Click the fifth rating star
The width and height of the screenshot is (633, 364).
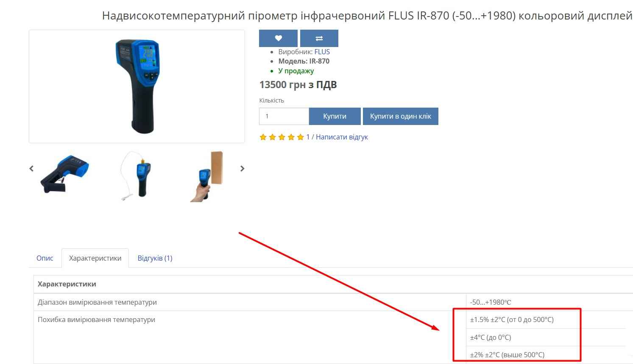[300, 137]
